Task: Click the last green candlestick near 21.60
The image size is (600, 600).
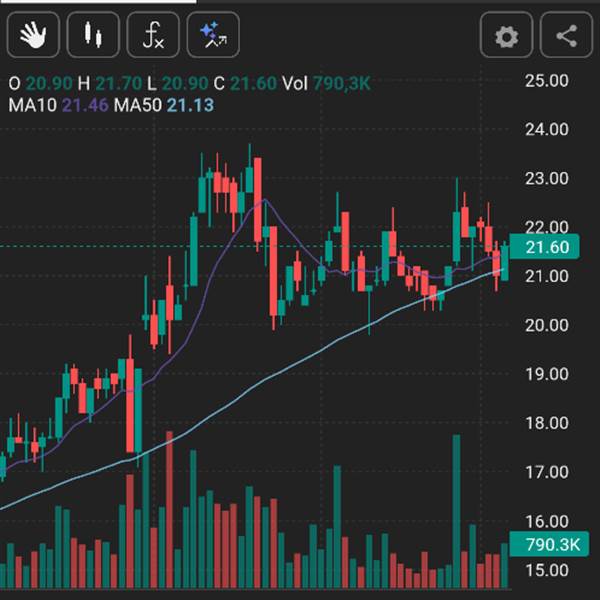Action: click(x=505, y=263)
